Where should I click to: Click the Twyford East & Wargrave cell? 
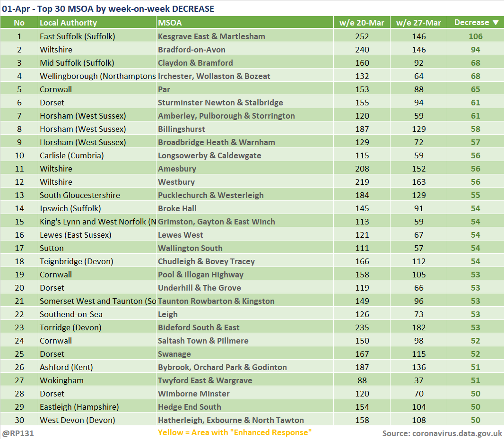coord(205,380)
